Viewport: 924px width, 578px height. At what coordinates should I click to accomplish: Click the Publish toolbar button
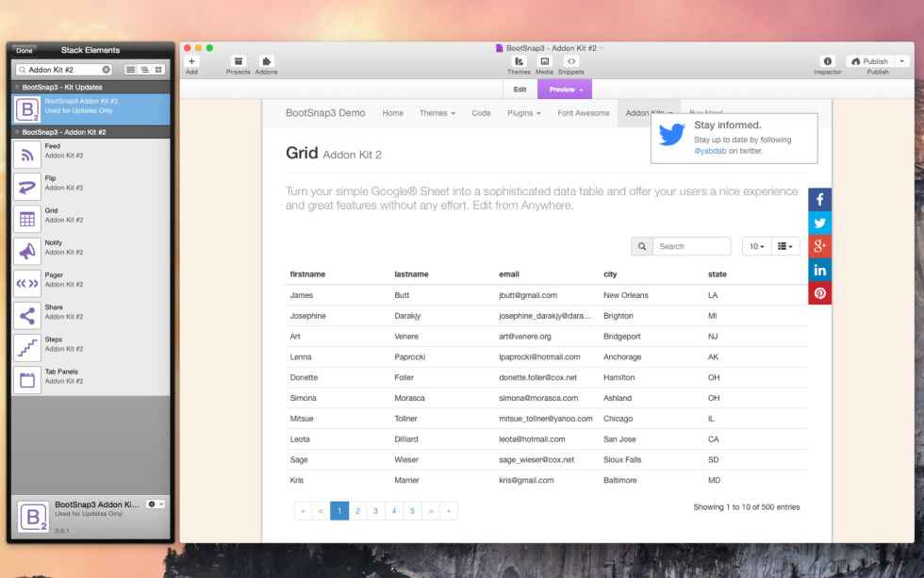(869, 61)
